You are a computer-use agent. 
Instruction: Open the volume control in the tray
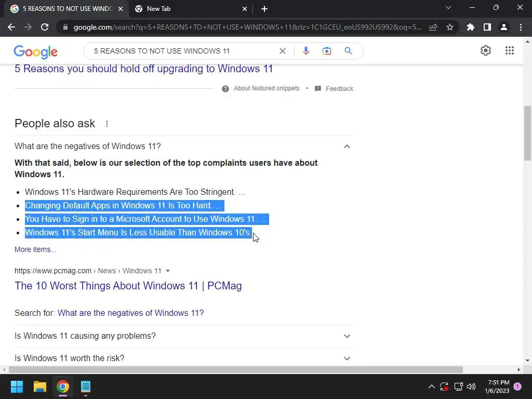pyautogui.click(x=471, y=387)
